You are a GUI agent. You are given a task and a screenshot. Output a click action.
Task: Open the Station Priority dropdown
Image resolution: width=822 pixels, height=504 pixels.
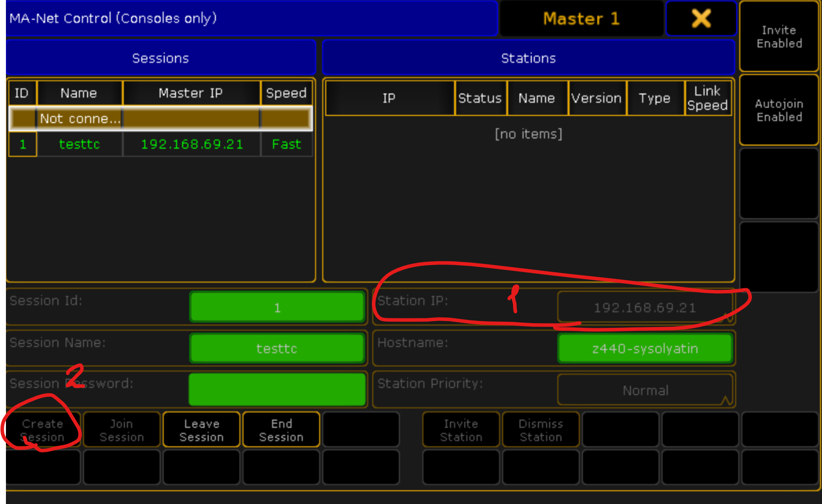[x=645, y=390]
